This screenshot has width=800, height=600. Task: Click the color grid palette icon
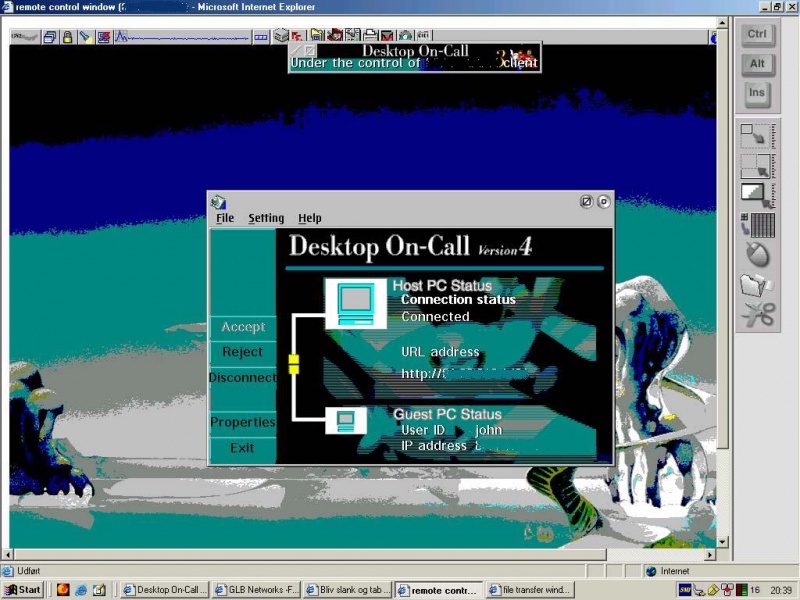point(757,225)
